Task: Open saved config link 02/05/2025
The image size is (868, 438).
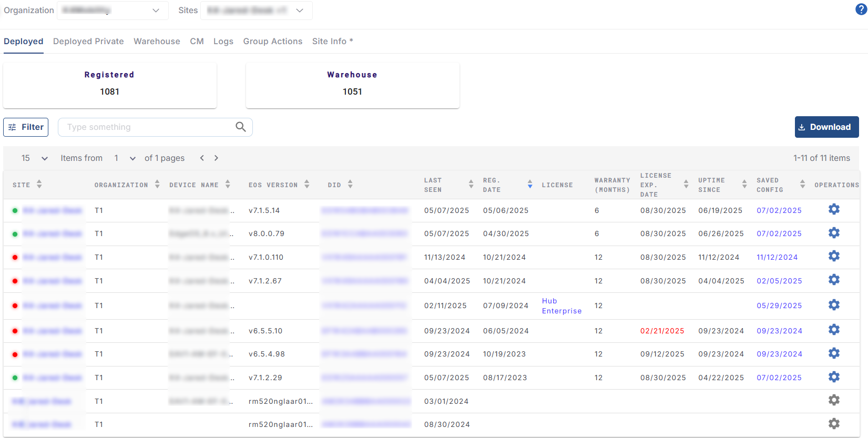Action: 779,281
